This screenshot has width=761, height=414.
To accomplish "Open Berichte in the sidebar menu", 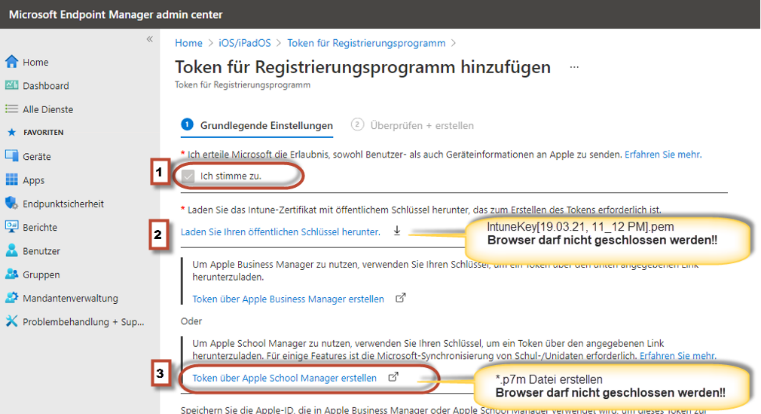I will [x=40, y=228].
